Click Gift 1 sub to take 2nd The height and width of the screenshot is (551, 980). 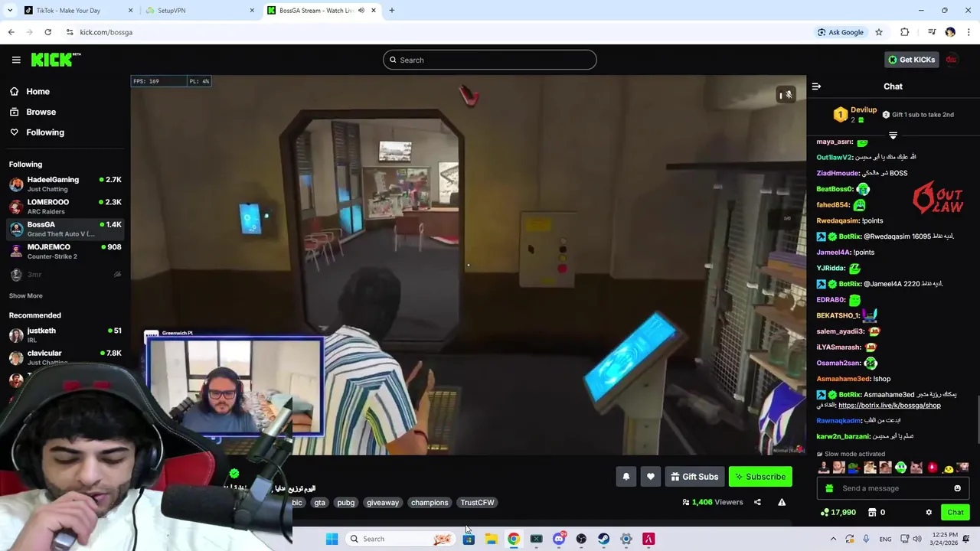pos(917,115)
